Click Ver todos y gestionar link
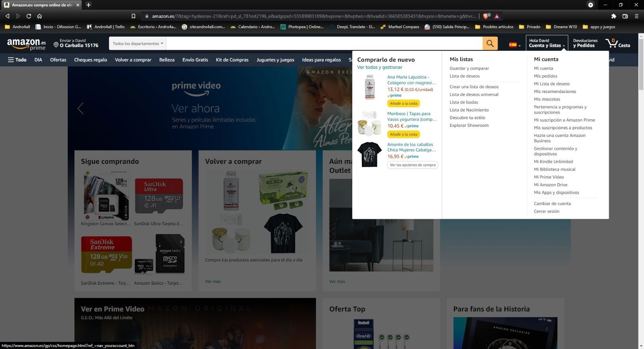Image resolution: width=644 pixels, height=349 pixels. click(x=380, y=67)
